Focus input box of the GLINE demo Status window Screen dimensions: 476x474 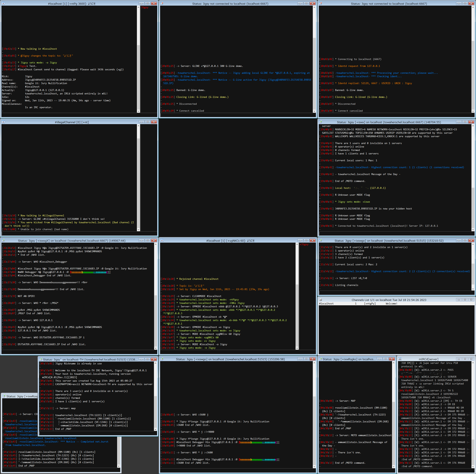pos(238,115)
